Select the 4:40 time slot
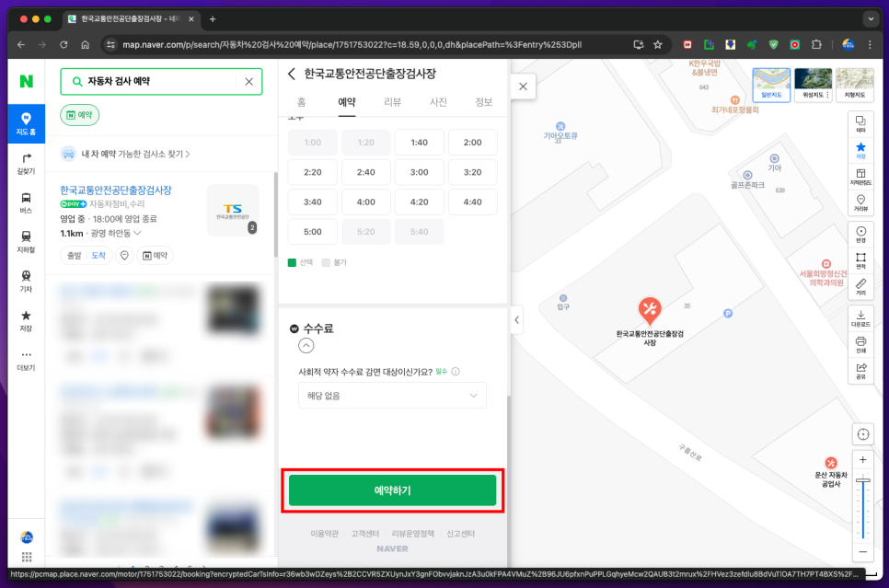Viewport: 889px width, 588px height. click(472, 202)
